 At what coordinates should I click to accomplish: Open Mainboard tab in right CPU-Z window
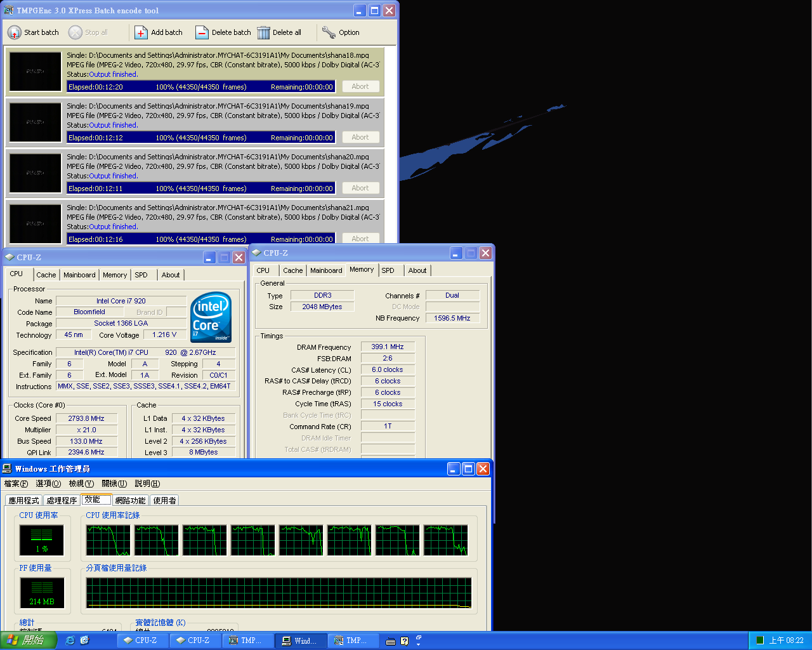326,270
